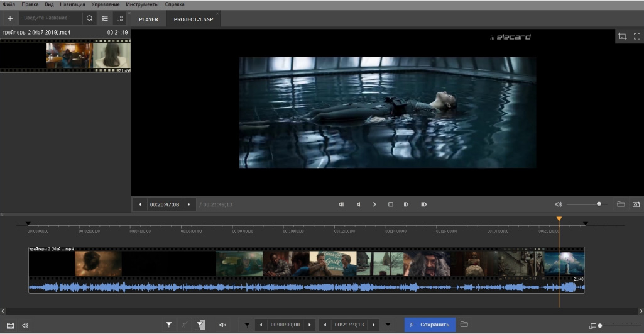Jump to previous keyframe in player
The width and height of the screenshot is (644, 334).
point(341,204)
